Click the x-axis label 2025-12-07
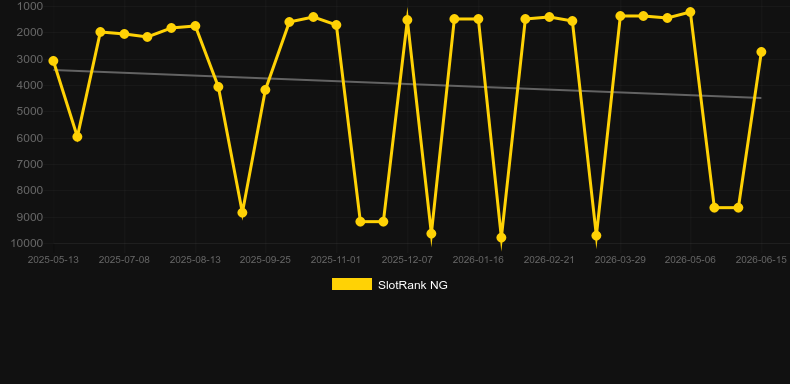Image resolution: width=790 pixels, height=384 pixels. [x=407, y=260]
